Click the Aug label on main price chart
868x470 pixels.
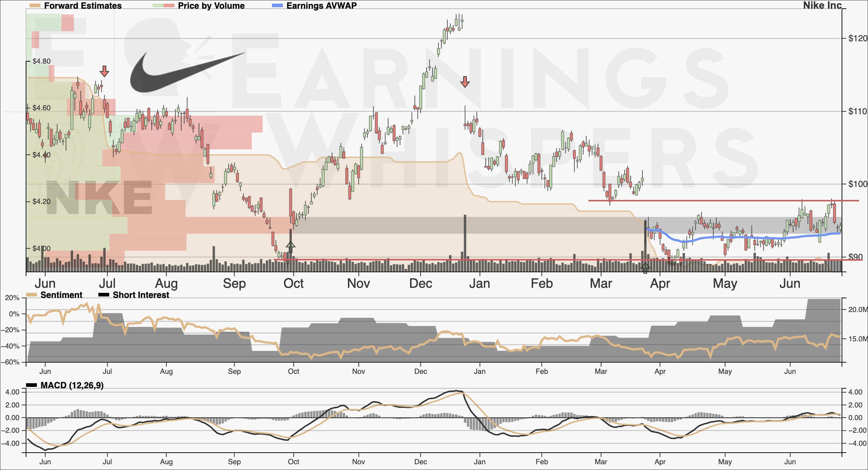pyautogui.click(x=166, y=283)
